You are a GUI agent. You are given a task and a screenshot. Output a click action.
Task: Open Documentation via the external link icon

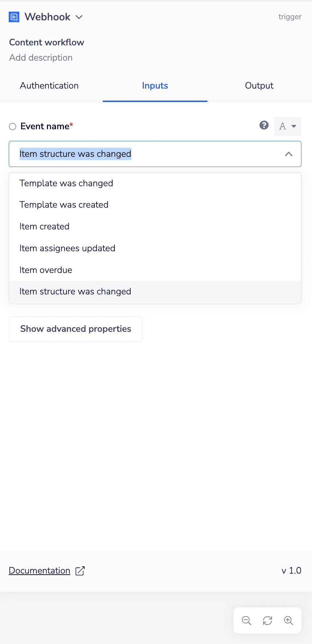point(80,571)
